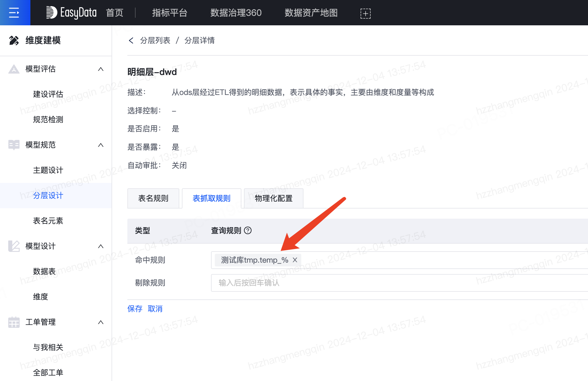Open 维度 in the sidebar
This screenshot has width=588, height=381.
(41, 297)
